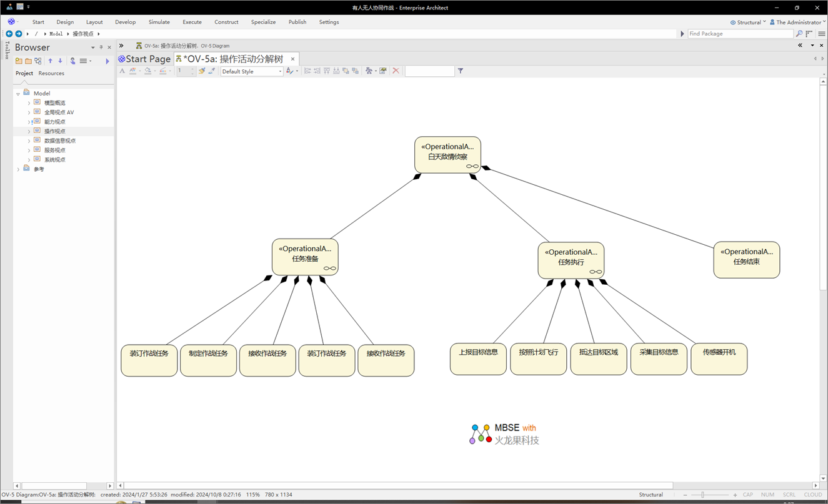
Task: Expand the 参考 root node
Action: coord(18,169)
